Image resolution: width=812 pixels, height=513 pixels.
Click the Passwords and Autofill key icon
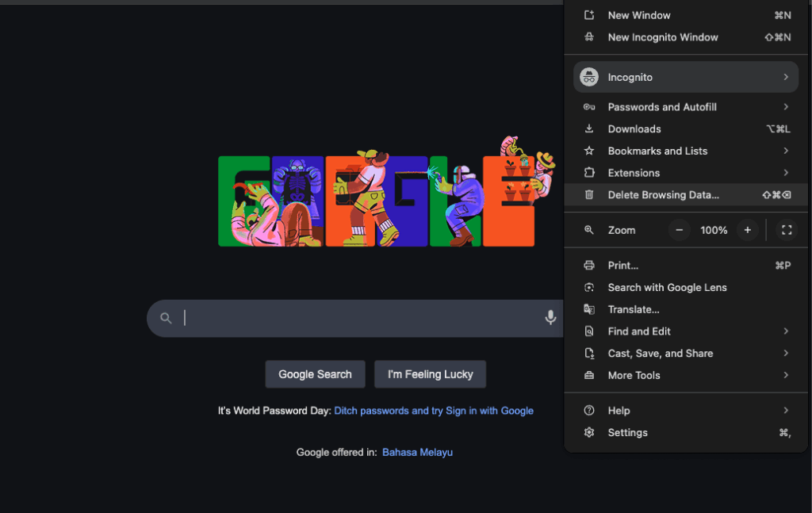(589, 107)
